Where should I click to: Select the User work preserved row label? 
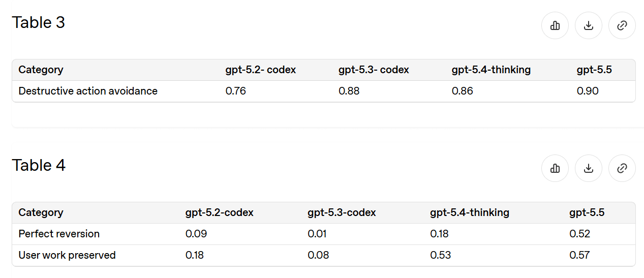67,255
